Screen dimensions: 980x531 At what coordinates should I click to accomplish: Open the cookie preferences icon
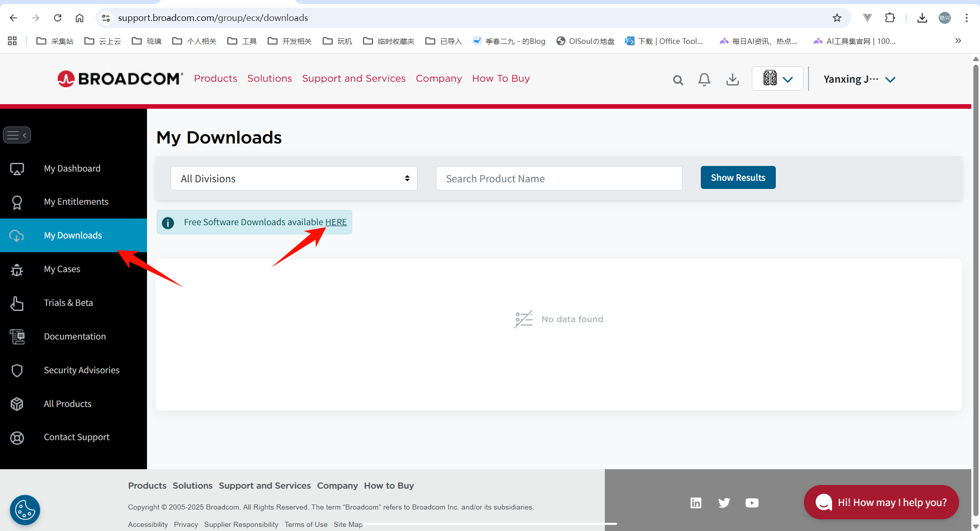pyautogui.click(x=24, y=510)
